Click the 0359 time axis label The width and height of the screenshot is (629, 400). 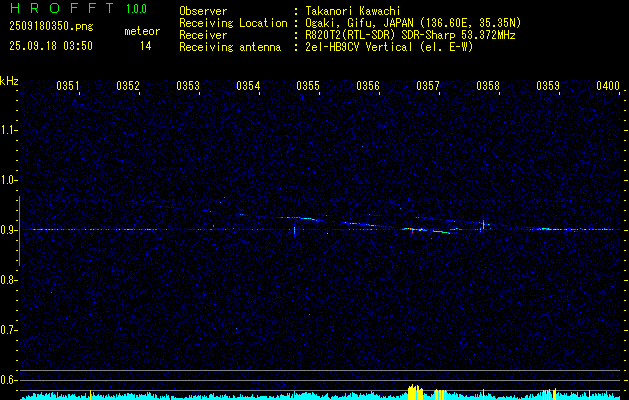548,86
